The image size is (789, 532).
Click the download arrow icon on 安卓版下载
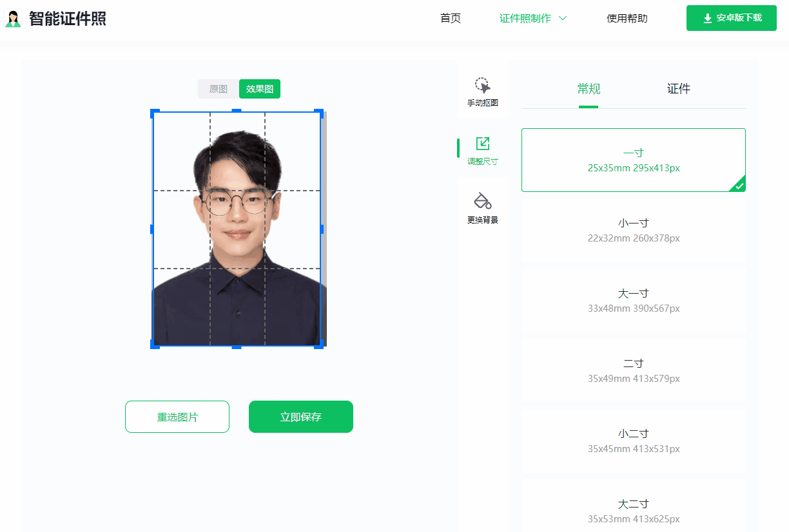707,18
